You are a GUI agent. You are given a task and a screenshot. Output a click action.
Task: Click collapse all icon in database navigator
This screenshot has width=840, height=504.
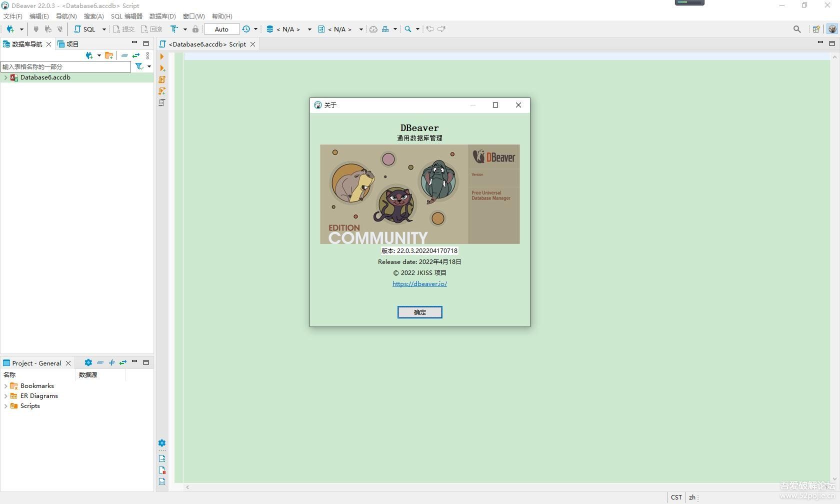pos(124,55)
